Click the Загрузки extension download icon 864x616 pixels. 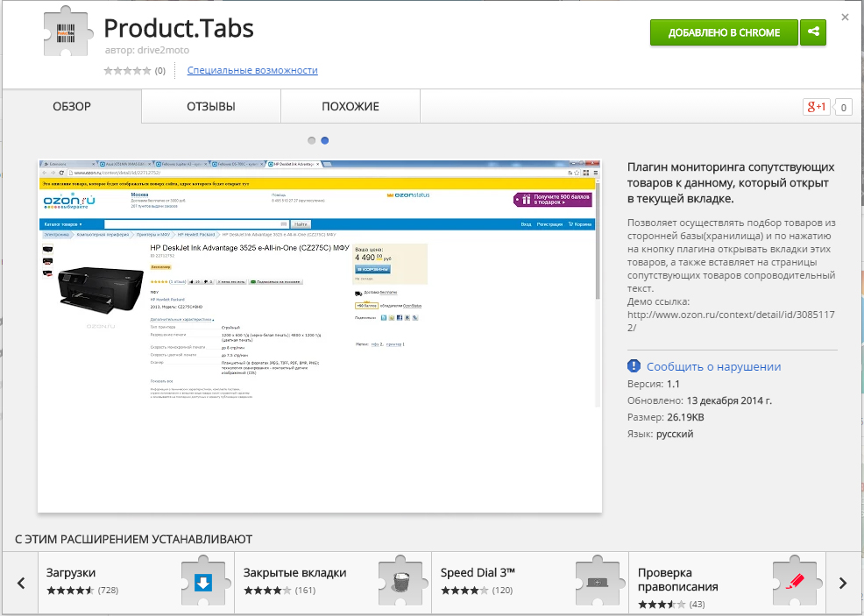(203, 582)
